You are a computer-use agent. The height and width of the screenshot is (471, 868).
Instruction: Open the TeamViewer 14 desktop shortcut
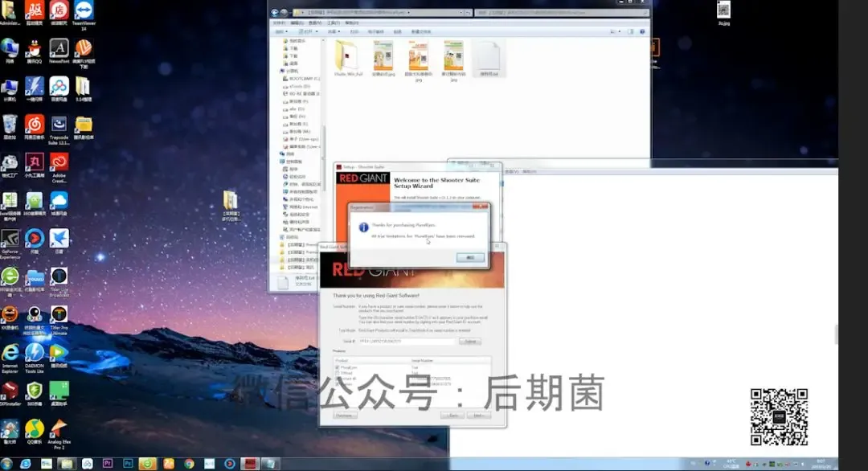(x=84, y=14)
